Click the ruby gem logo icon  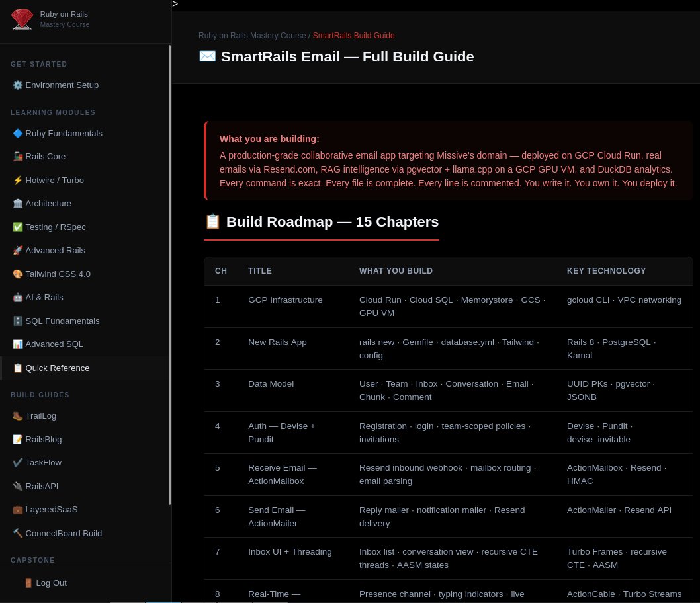point(22,19)
